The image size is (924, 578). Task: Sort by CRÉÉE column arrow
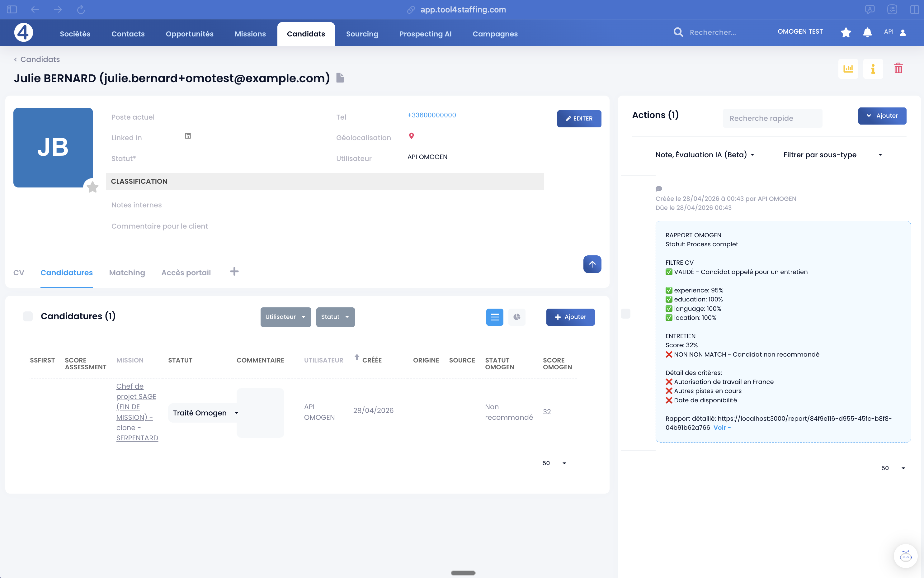pos(356,357)
